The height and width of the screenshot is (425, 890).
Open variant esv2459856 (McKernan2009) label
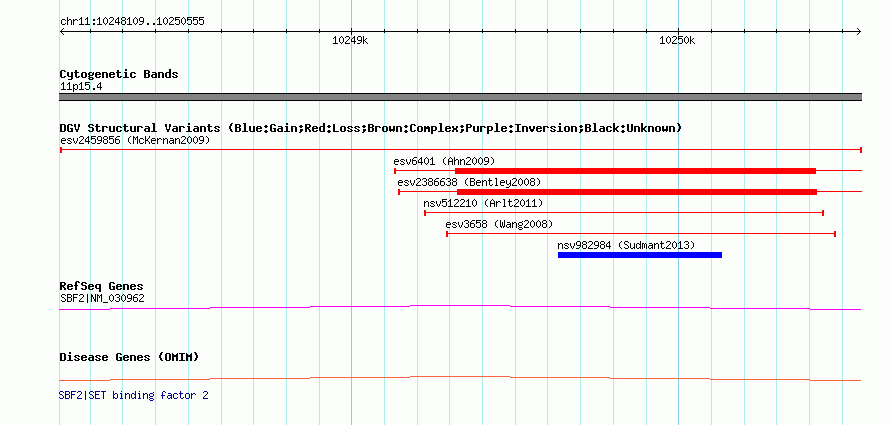(135, 140)
